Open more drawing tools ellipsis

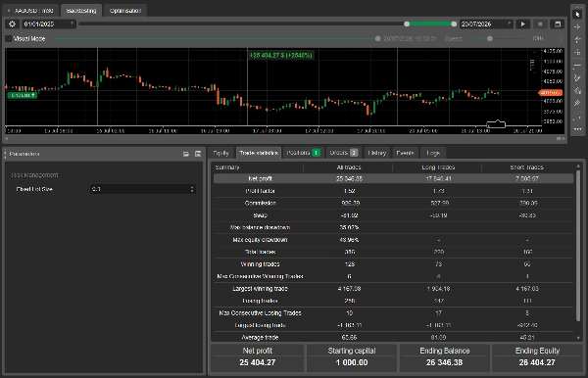(x=577, y=129)
